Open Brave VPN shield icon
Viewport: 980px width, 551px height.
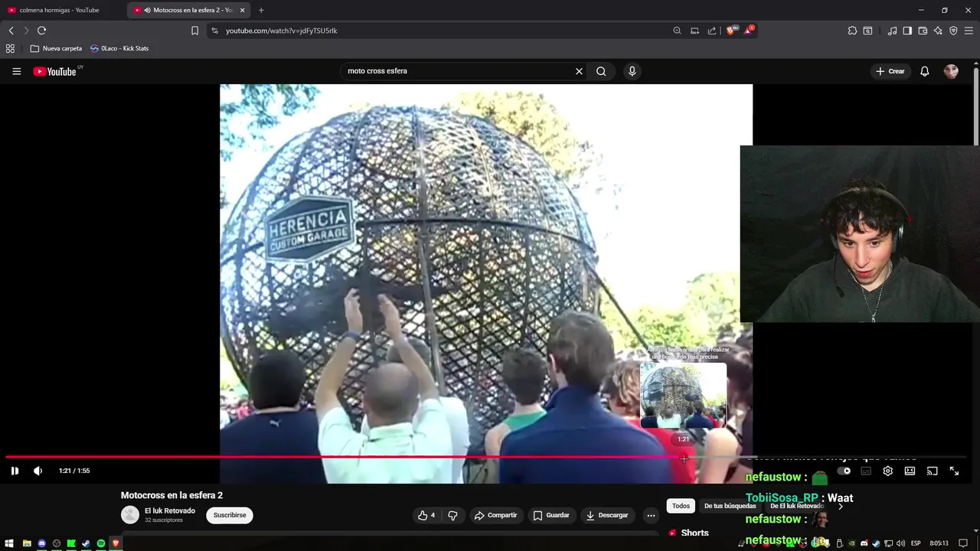pos(953,31)
